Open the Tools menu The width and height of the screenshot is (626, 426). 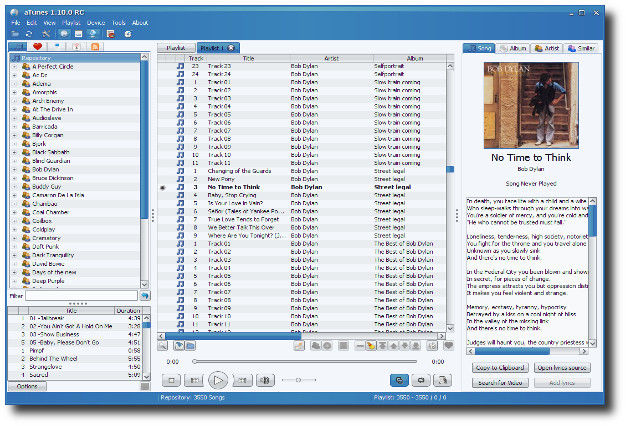pyautogui.click(x=119, y=23)
